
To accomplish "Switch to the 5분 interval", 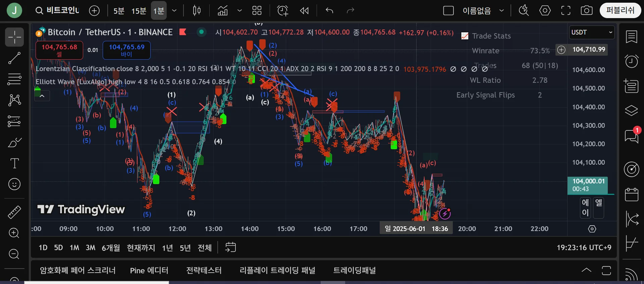I will pyautogui.click(x=119, y=11).
